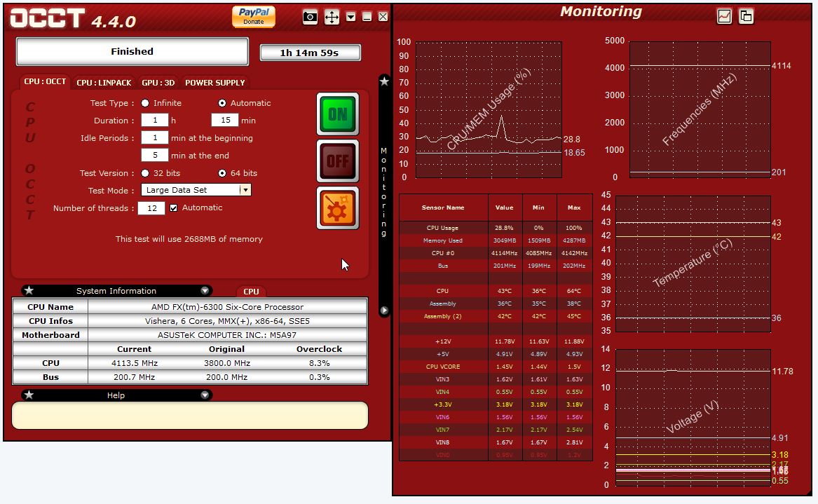Screen dimensions: 818x504
Task: Click the Max column header
Action: pyautogui.click(x=574, y=207)
